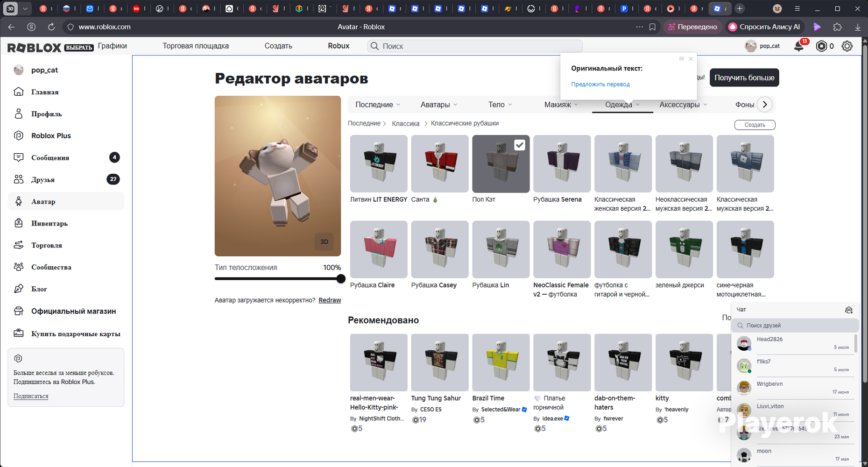Reload the Roblox page
868x467 pixels.
(51, 27)
